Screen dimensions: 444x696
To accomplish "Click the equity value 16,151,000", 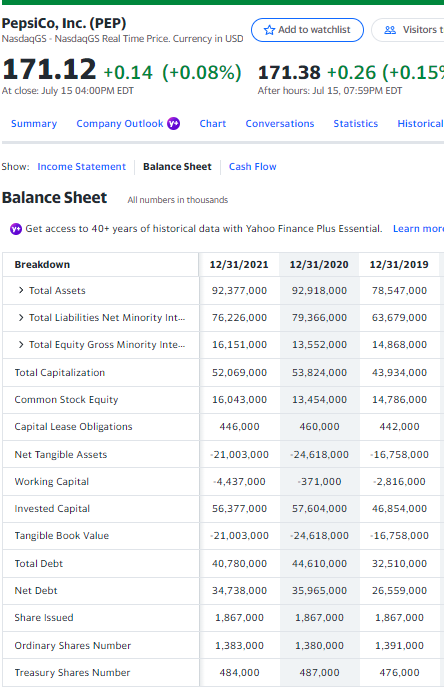I will pyautogui.click(x=239, y=345).
